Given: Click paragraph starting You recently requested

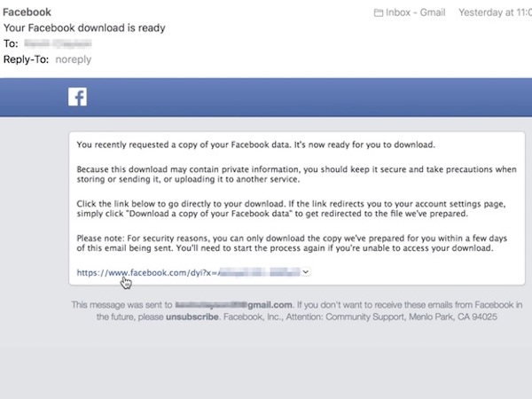Looking at the screenshot, I should [255, 145].
